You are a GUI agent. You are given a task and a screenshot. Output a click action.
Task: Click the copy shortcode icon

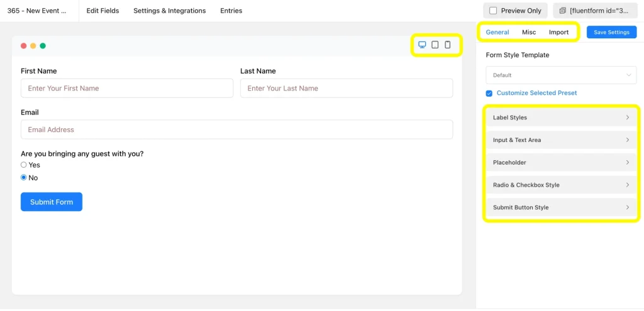(563, 11)
